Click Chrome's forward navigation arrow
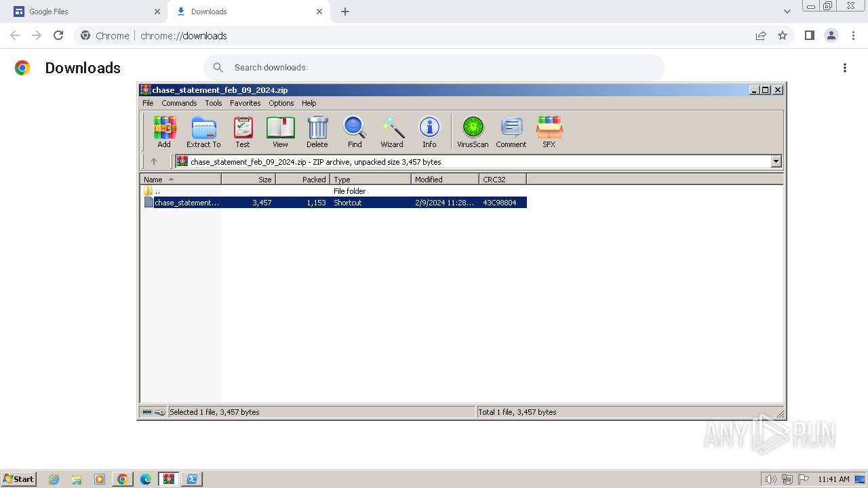Screen dimensions: 868x488 [37, 35]
